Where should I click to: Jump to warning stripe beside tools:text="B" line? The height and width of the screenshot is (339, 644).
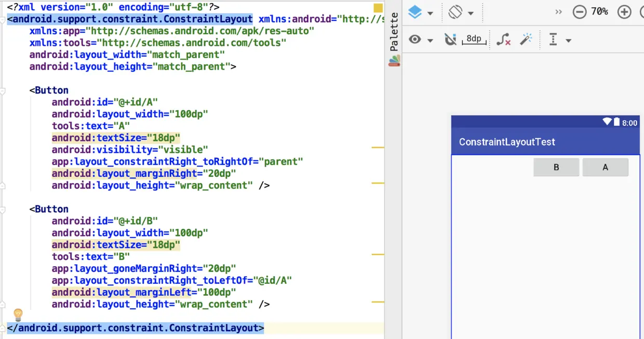point(378,255)
